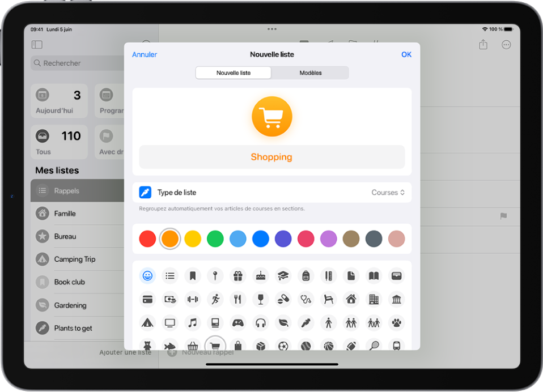Tap Annuler to cancel the new list
Screen dimensions: 543x392
[x=145, y=55]
